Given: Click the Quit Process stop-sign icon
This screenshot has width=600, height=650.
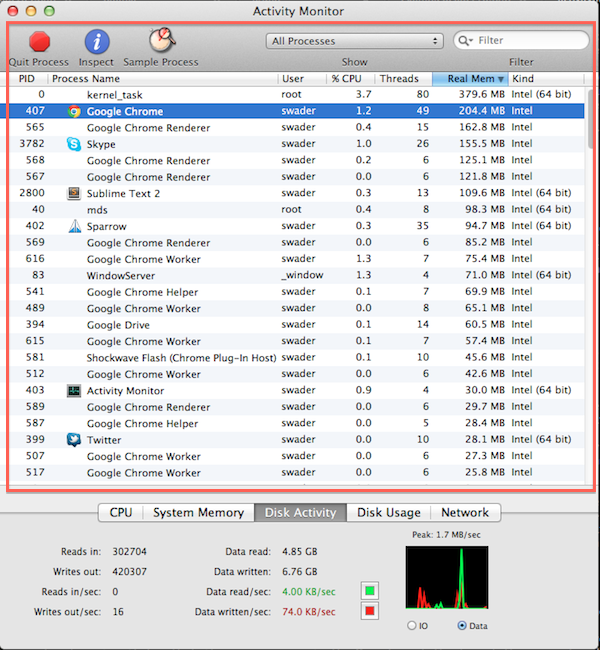Looking at the screenshot, I should tap(39, 41).
